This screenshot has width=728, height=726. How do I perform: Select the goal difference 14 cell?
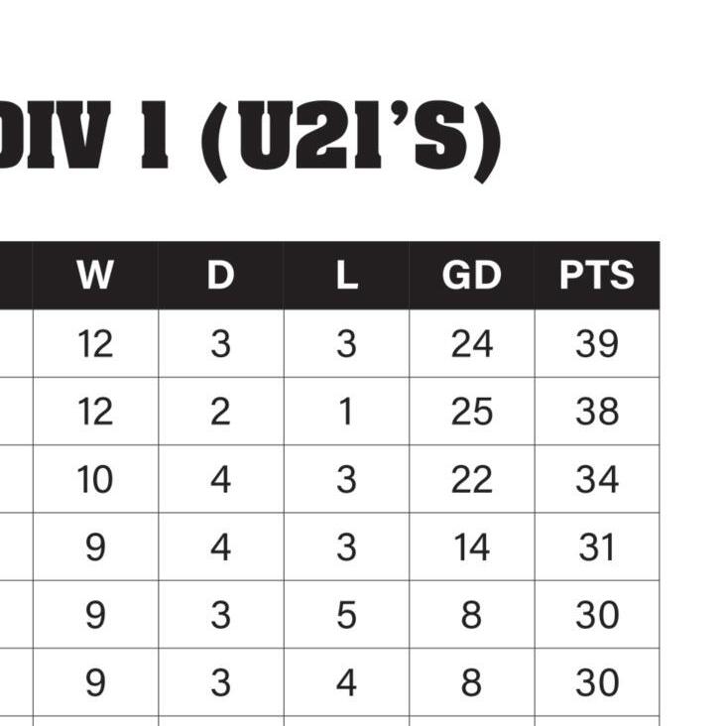point(472,546)
